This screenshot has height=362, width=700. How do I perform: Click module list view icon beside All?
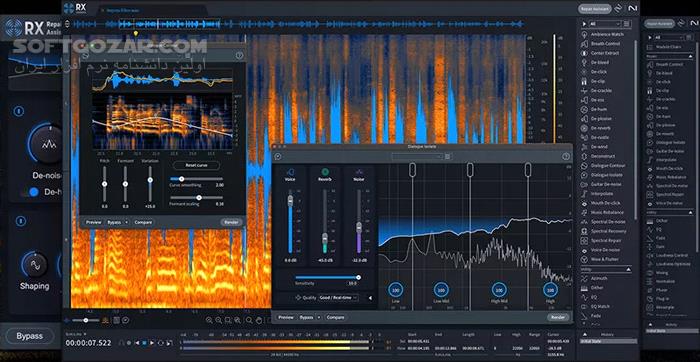[628, 24]
